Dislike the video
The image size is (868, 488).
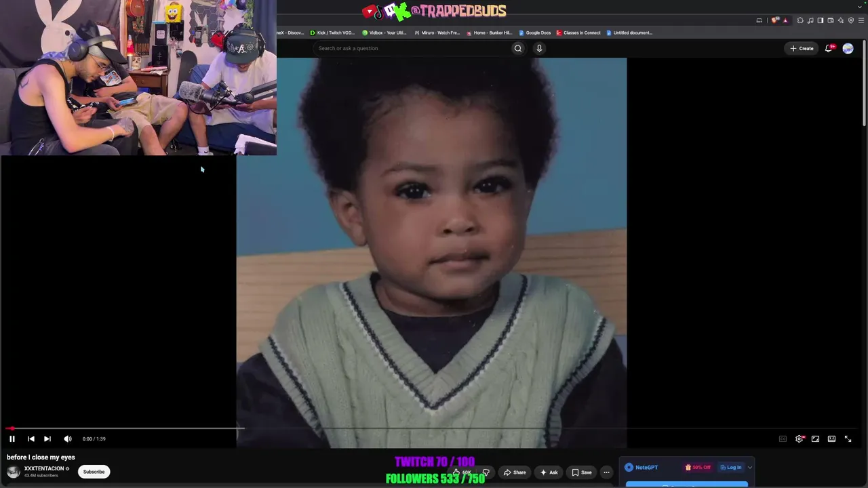click(x=486, y=472)
